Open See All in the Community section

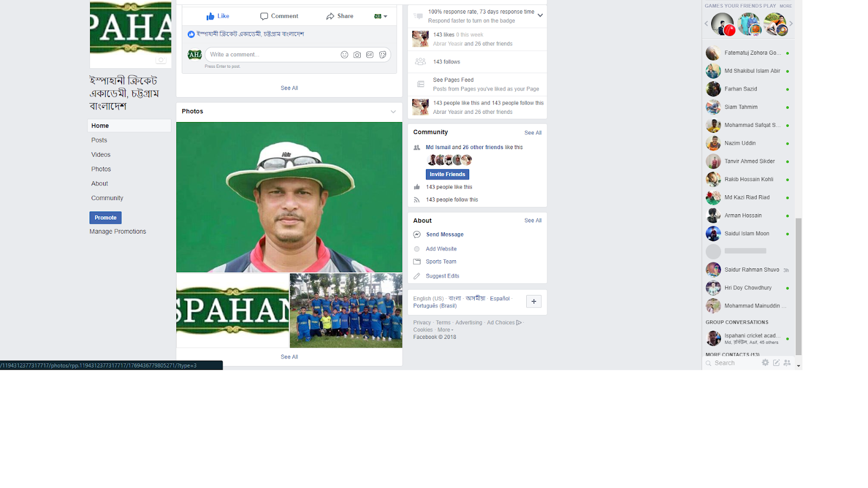pyautogui.click(x=533, y=132)
